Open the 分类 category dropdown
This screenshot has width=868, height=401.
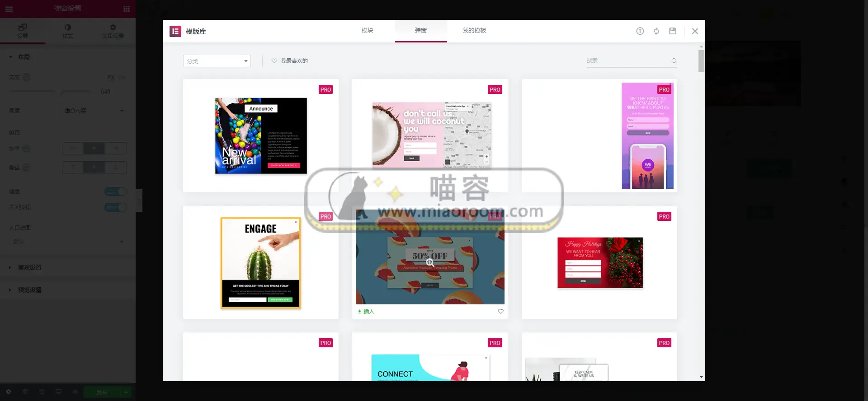click(x=217, y=61)
